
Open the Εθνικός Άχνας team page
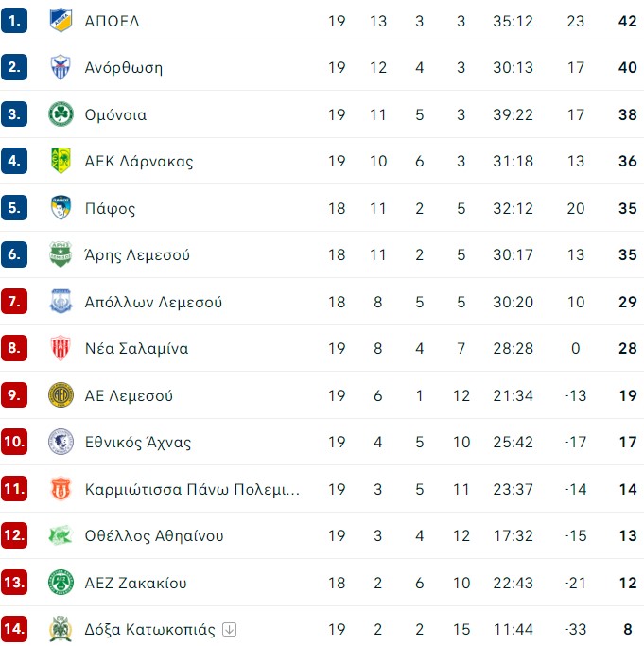tap(138, 442)
